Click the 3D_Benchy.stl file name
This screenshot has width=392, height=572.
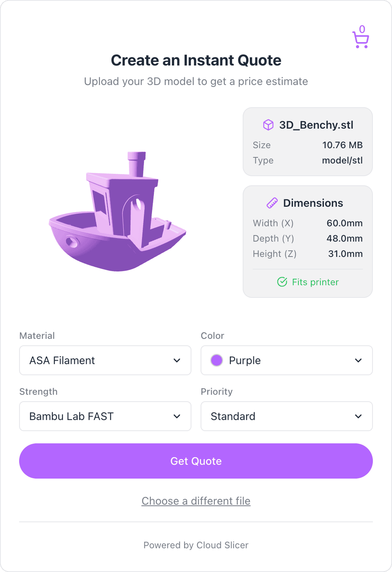(316, 125)
